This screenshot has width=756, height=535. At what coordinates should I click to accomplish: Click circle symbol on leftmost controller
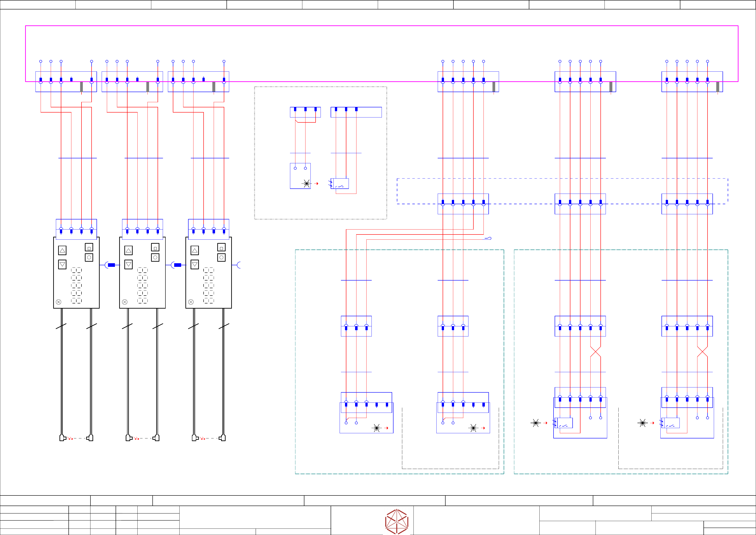coord(89,257)
